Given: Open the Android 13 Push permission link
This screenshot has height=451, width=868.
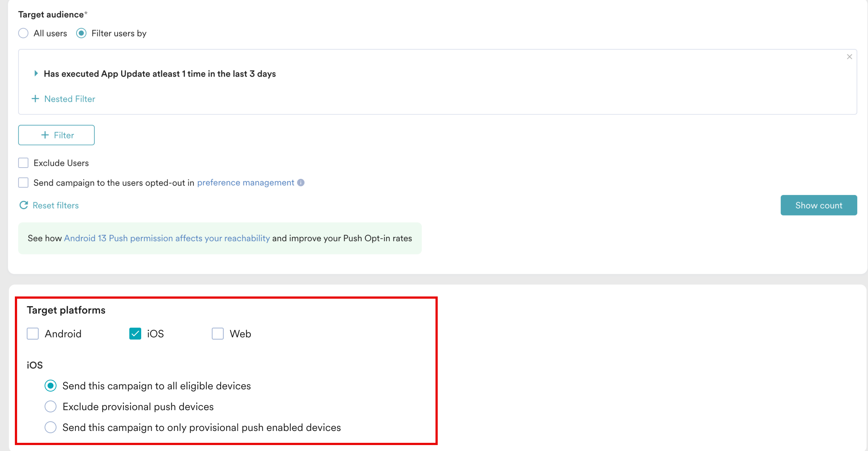Looking at the screenshot, I should [167, 238].
